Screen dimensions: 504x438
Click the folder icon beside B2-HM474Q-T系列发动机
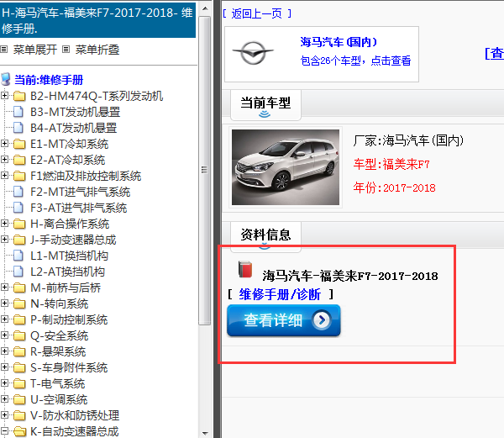point(19,96)
